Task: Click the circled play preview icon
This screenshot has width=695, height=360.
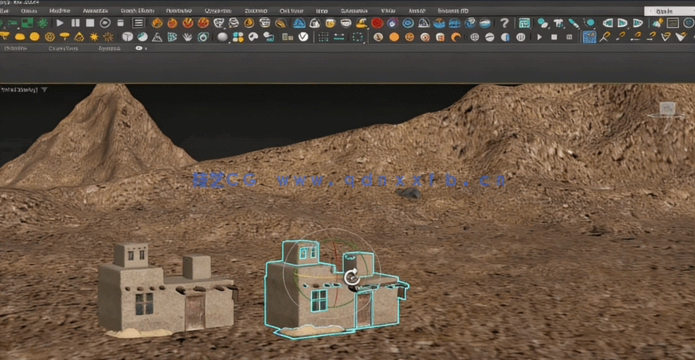Action: click(105, 23)
